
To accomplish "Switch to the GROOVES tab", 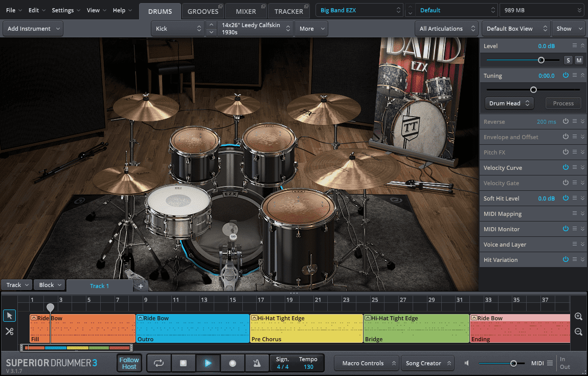I will 203,11.
